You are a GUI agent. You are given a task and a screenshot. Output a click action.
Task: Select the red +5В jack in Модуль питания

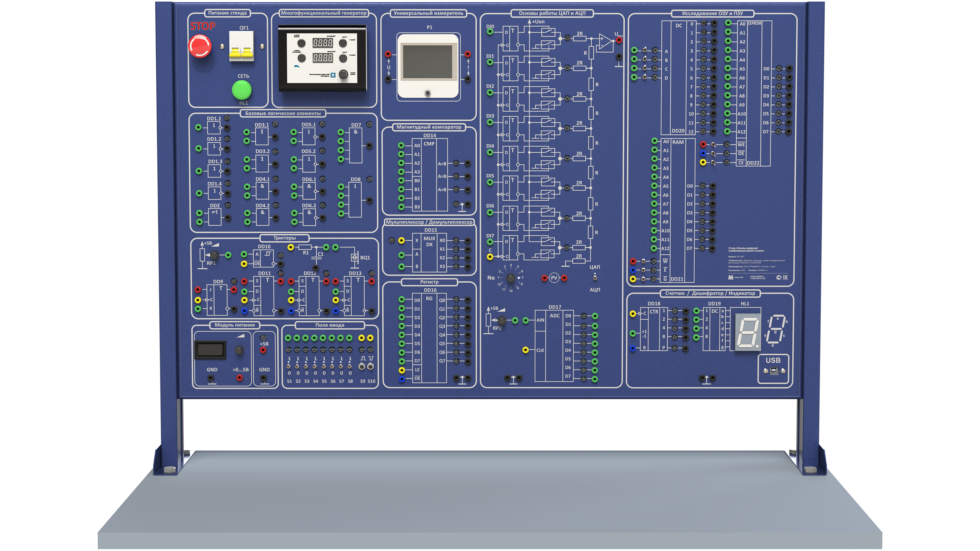[x=263, y=350]
